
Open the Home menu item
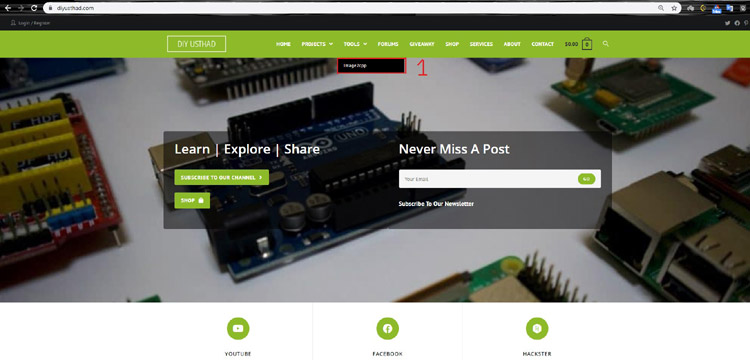pyautogui.click(x=283, y=44)
